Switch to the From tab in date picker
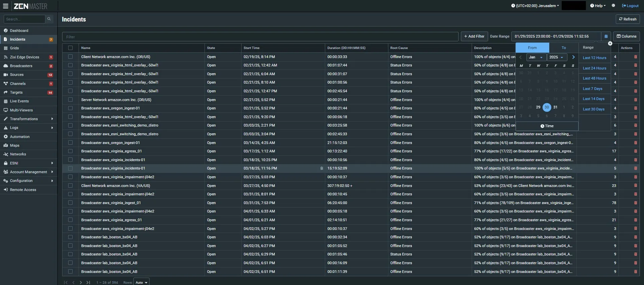The image size is (644, 285). pos(532,48)
